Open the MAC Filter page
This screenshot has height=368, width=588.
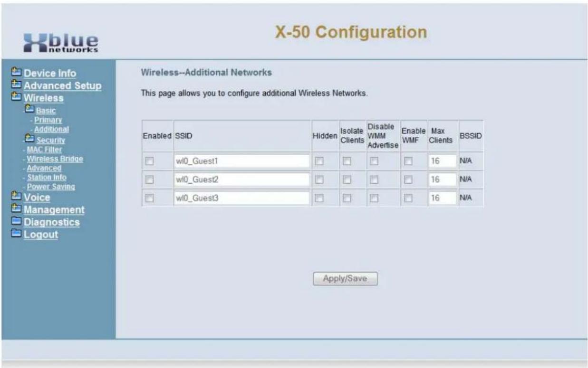click(x=44, y=150)
